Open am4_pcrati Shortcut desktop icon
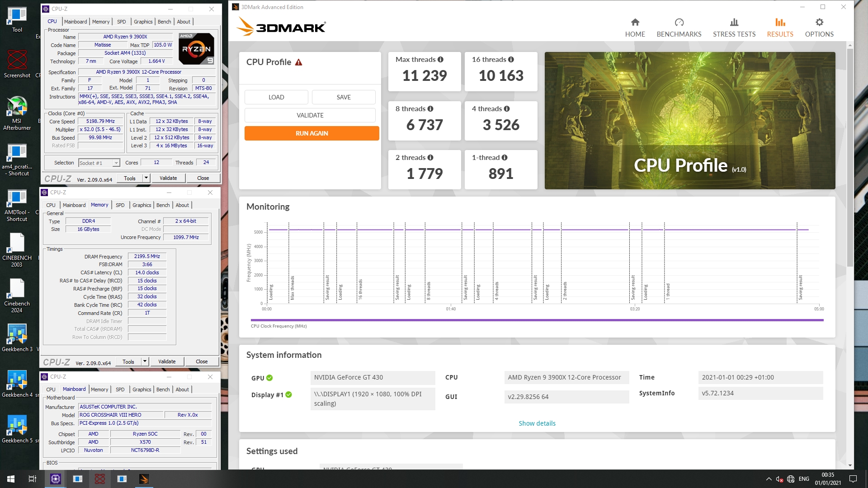The image size is (868, 488). (17, 159)
